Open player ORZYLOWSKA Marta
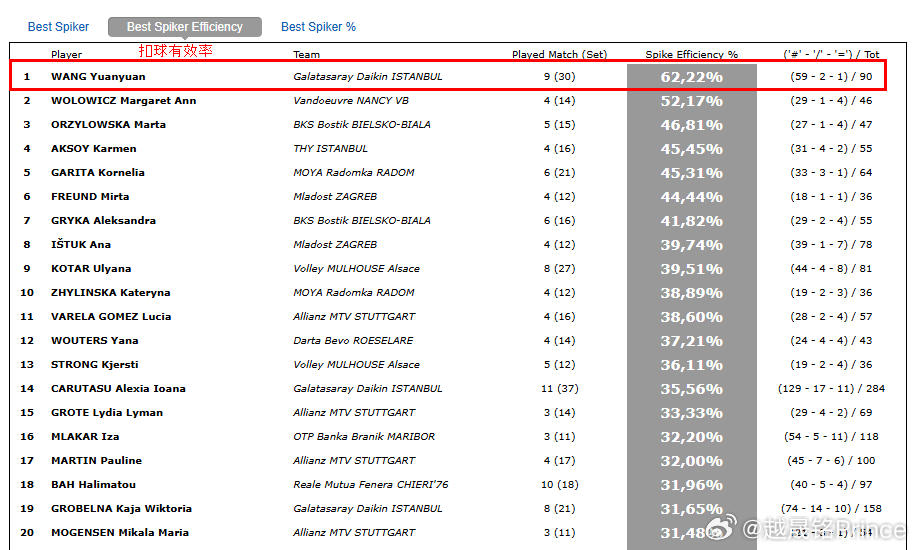This screenshot has width=916, height=550. (109, 124)
